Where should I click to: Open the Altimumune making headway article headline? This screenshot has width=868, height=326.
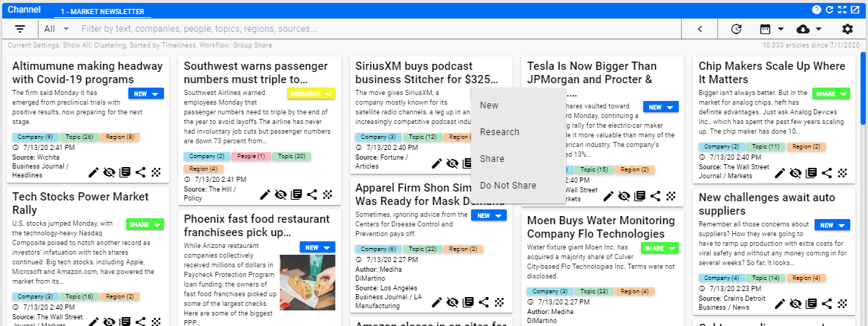tap(88, 73)
